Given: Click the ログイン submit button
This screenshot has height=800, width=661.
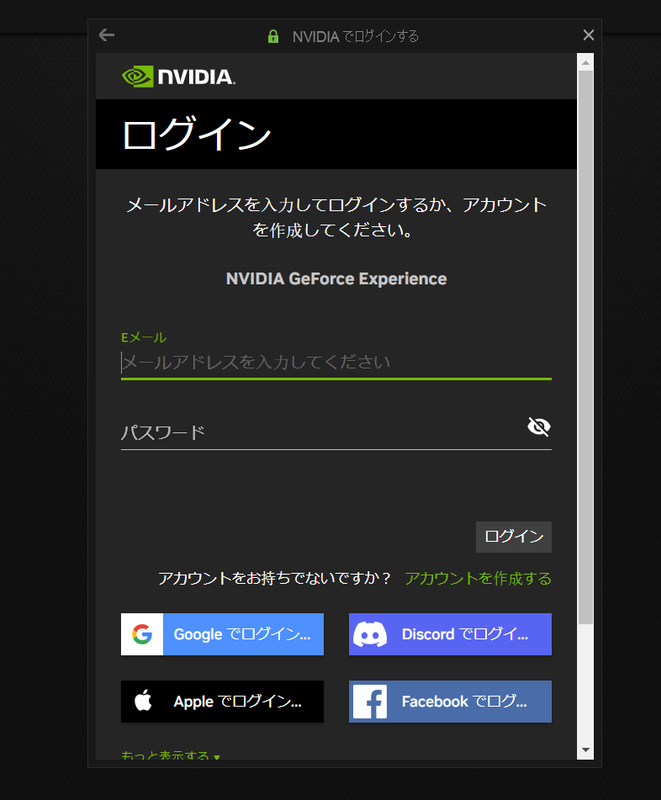Looking at the screenshot, I should (x=514, y=537).
